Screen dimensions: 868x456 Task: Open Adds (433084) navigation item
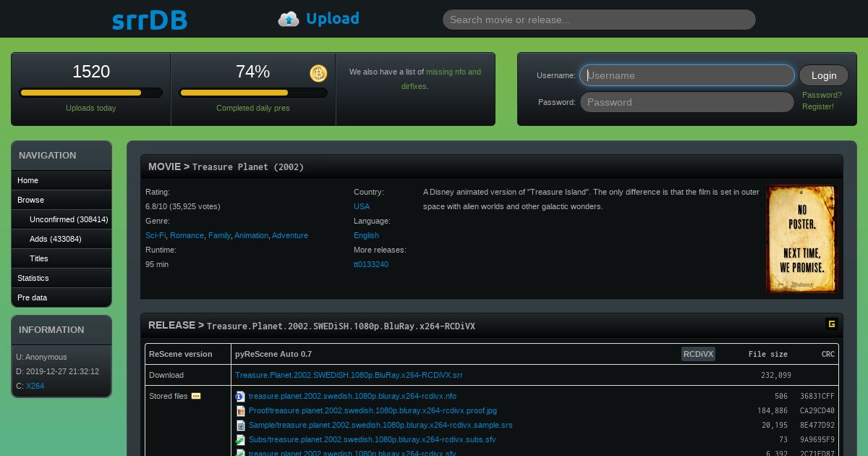61,239
